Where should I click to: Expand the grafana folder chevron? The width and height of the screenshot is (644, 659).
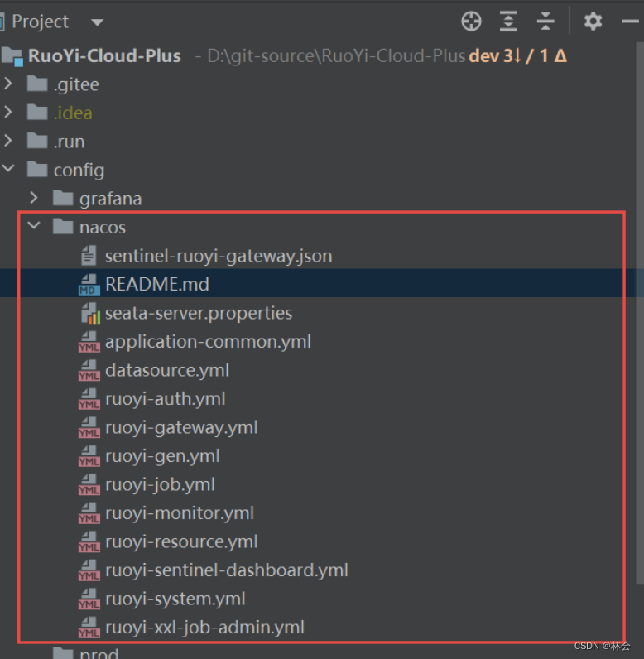point(34,198)
